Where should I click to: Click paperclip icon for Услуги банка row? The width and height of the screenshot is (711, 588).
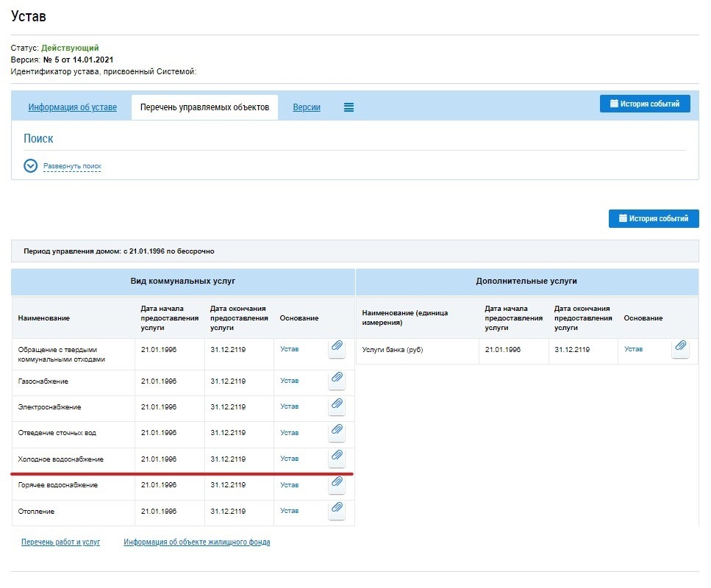click(680, 346)
